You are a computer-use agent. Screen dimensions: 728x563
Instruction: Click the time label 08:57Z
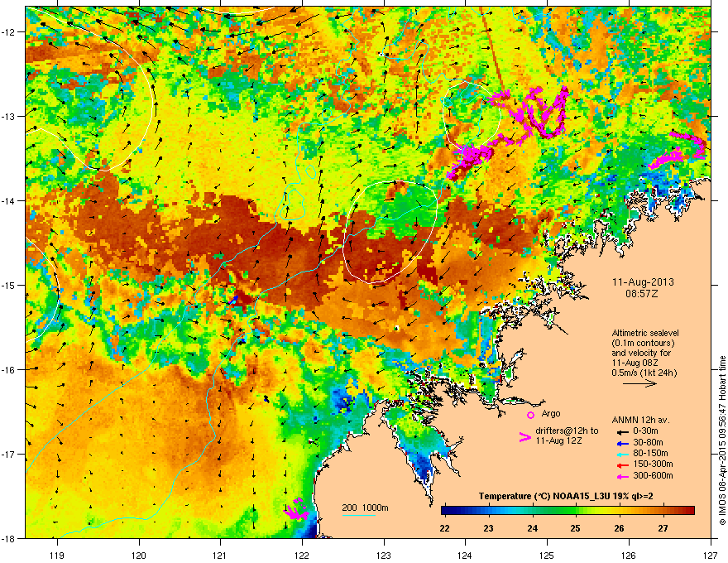tap(642, 294)
